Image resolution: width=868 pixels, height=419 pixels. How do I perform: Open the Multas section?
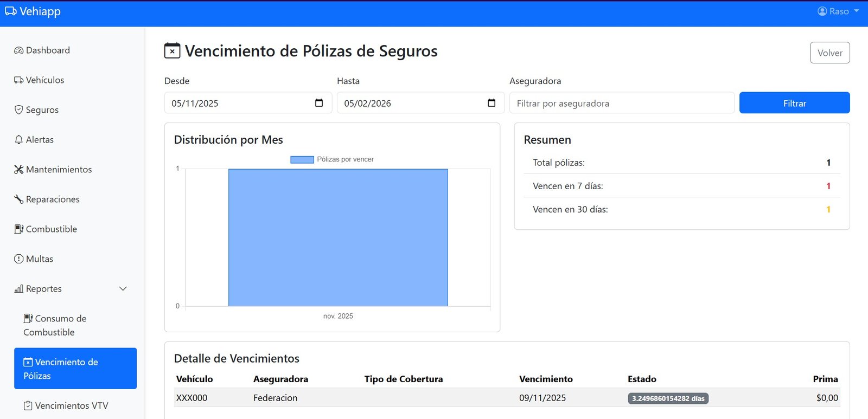[x=75, y=259]
